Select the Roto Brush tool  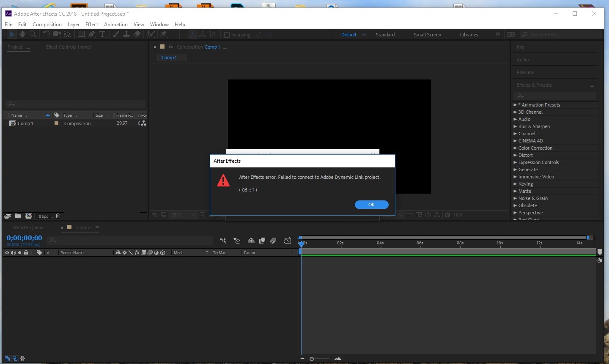click(151, 34)
